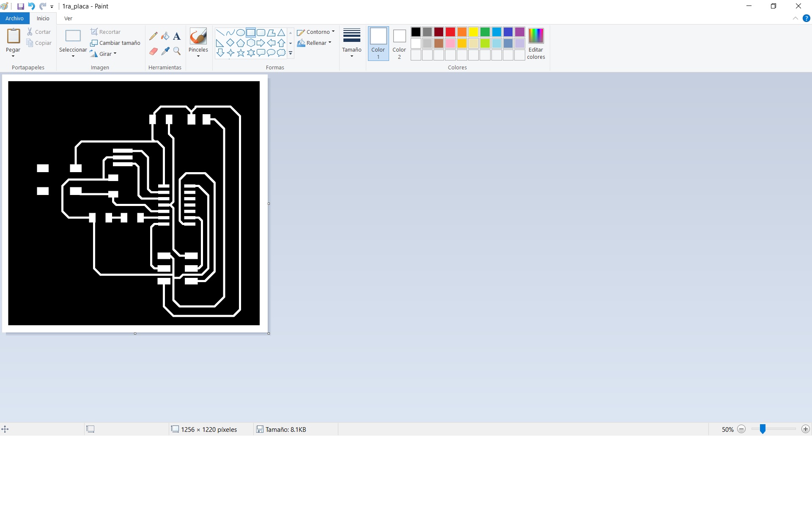Choose the Line shape

pos(220,33)
